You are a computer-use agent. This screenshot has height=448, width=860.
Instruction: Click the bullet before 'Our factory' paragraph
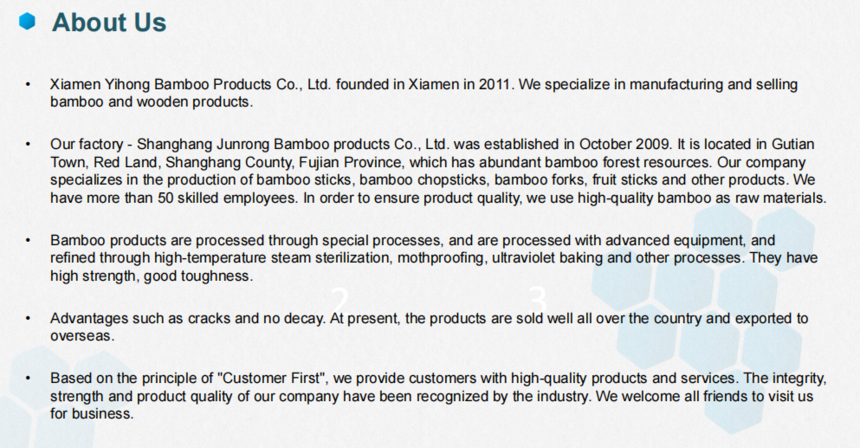click(x=27, y=144)
